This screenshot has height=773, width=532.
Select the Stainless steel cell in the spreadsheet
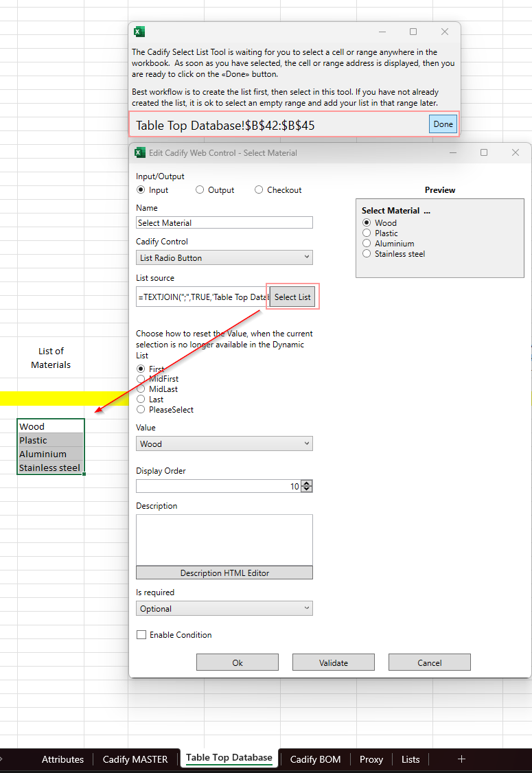point(51,468)
